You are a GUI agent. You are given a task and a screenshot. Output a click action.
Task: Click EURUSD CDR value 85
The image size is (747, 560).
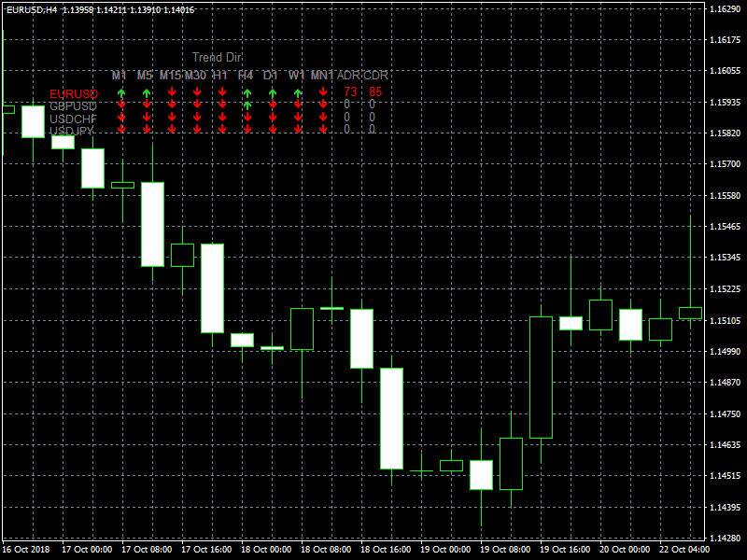click(375, 91)
